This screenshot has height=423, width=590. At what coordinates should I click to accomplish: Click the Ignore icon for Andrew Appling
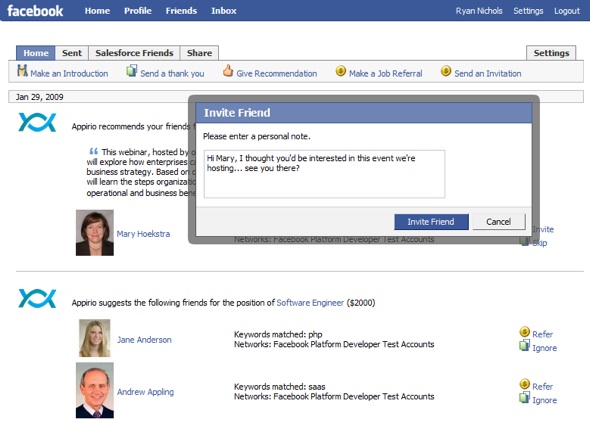click(525, 398)
